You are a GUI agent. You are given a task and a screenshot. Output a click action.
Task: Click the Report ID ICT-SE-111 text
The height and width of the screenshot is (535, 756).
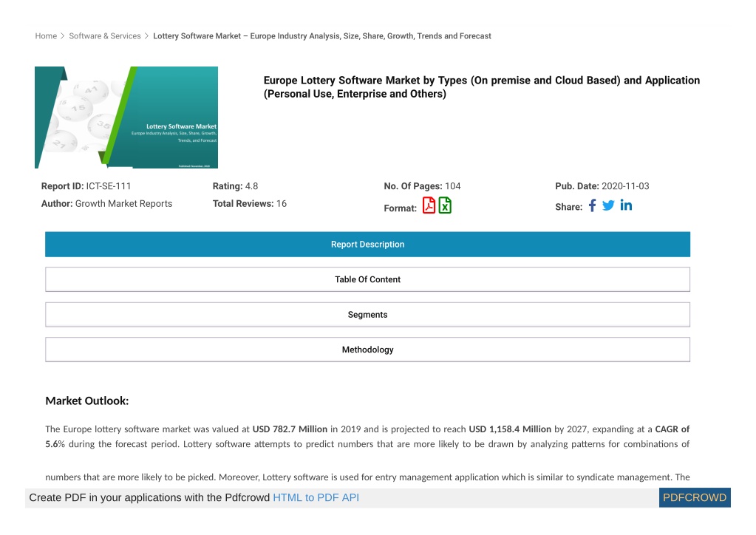tap(86, 186)
